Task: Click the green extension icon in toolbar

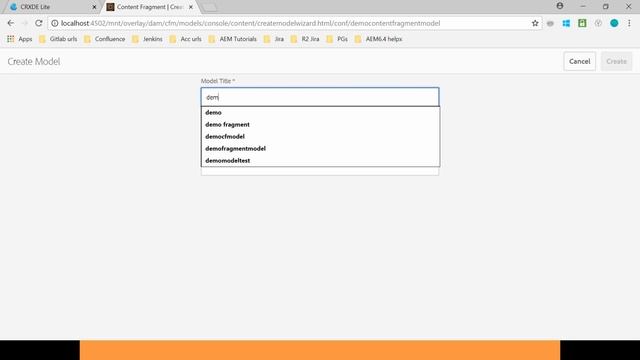Action: click(x=582, y=23)
